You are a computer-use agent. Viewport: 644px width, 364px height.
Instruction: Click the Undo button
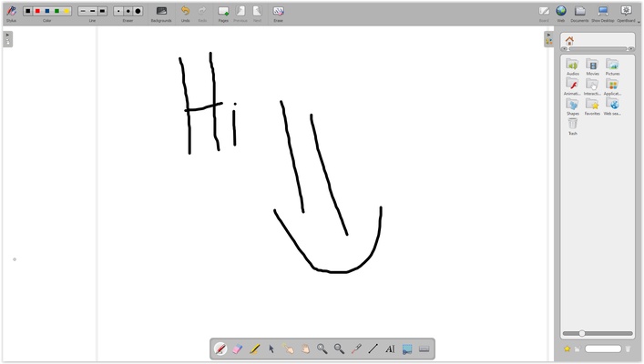[x=185, y=12]
